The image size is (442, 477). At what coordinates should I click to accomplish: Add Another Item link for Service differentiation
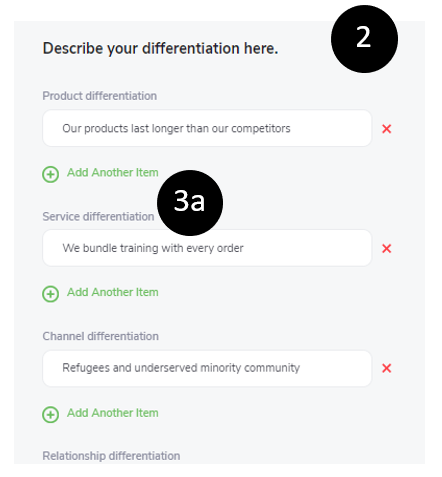pyautogui.click(x=113, y=292)
